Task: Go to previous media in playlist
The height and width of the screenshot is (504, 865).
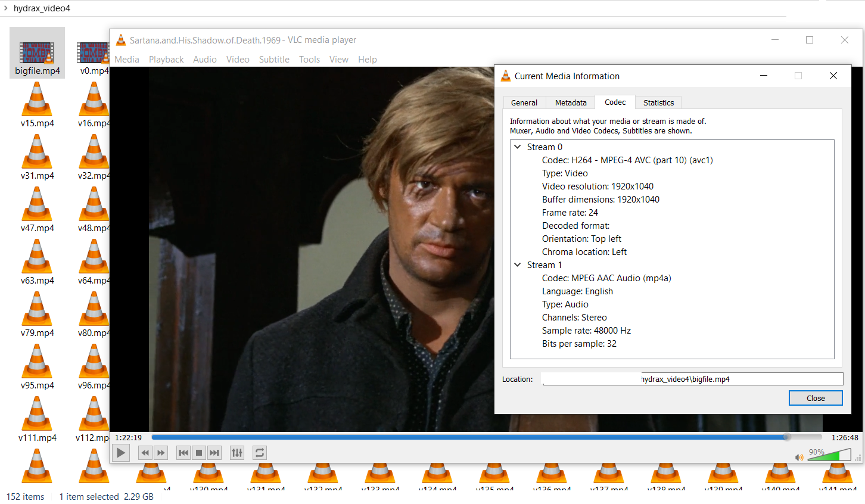Action: tap(183, 453)
